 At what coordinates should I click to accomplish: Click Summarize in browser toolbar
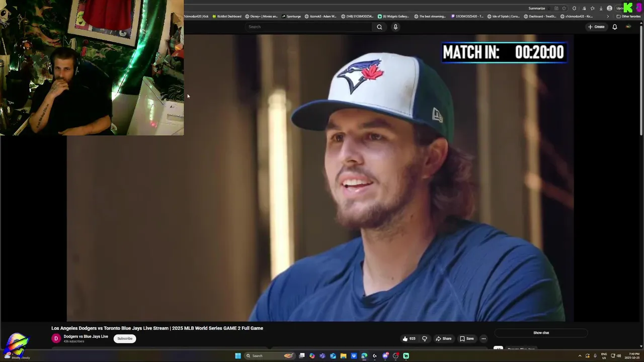(537, 8)
